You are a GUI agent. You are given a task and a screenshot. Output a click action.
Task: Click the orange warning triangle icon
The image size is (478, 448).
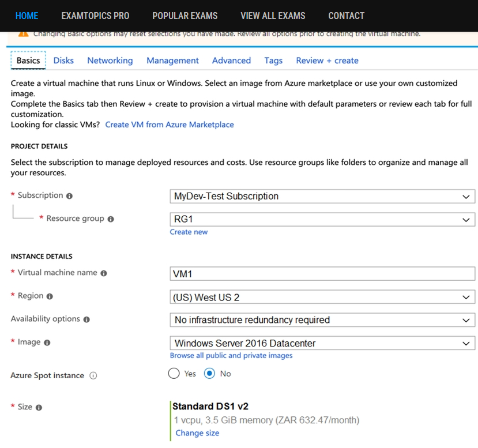pos(24,34)
